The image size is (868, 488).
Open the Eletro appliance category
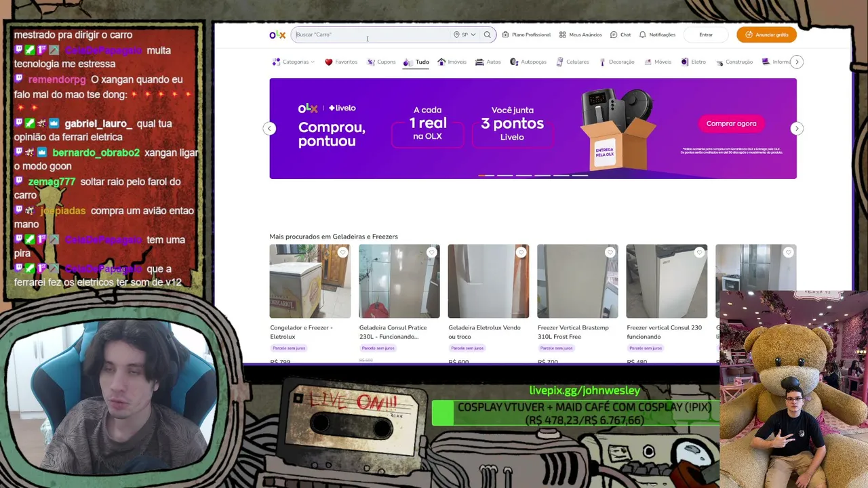click(694, 62)
